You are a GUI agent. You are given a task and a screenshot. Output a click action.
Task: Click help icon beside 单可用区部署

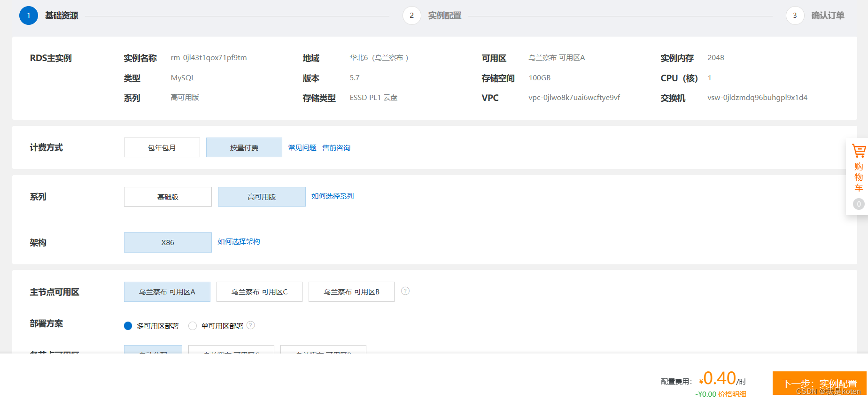point(251,325)
